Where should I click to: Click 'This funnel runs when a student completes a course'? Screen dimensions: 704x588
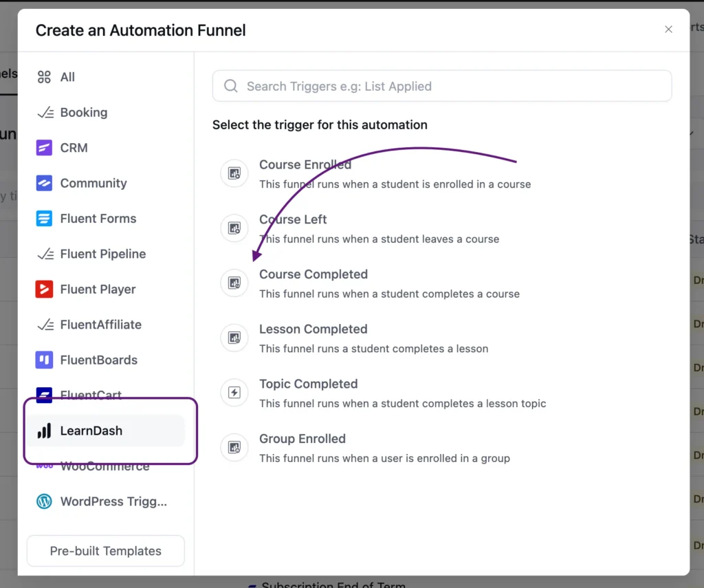[x=389, y=294]
